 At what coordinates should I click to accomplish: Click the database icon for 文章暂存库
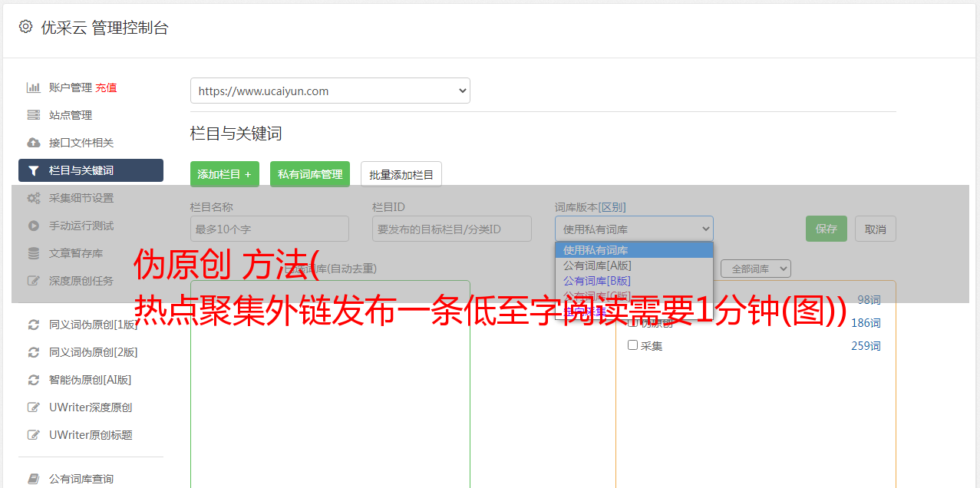click(x=33, y=253)
